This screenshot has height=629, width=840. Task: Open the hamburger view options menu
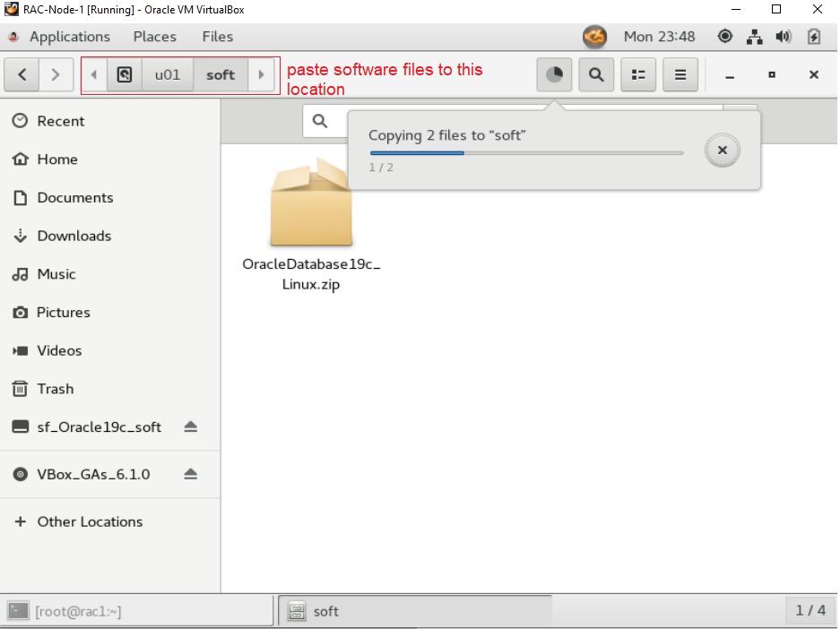coord(680,74)
